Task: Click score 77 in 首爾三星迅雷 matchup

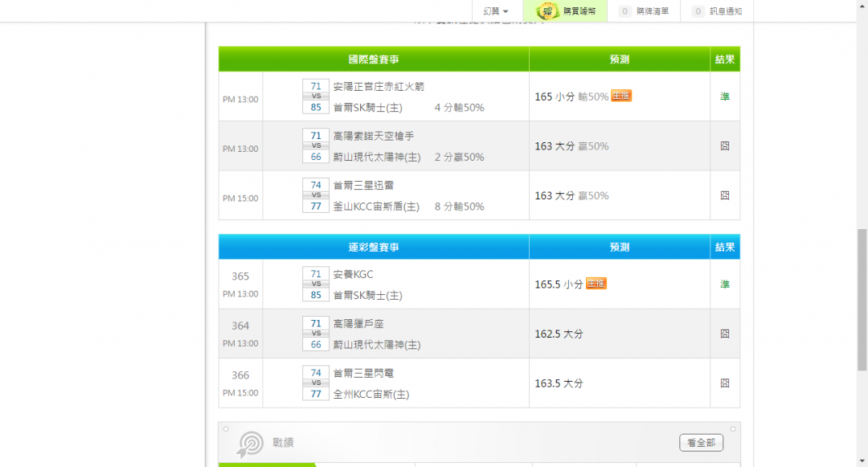Action: point(316,207)
